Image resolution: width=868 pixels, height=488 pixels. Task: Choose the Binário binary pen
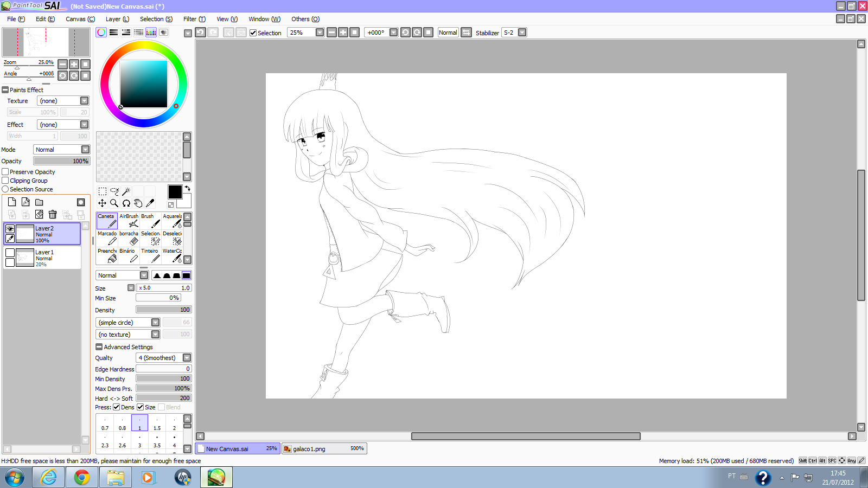coord(129,255)
